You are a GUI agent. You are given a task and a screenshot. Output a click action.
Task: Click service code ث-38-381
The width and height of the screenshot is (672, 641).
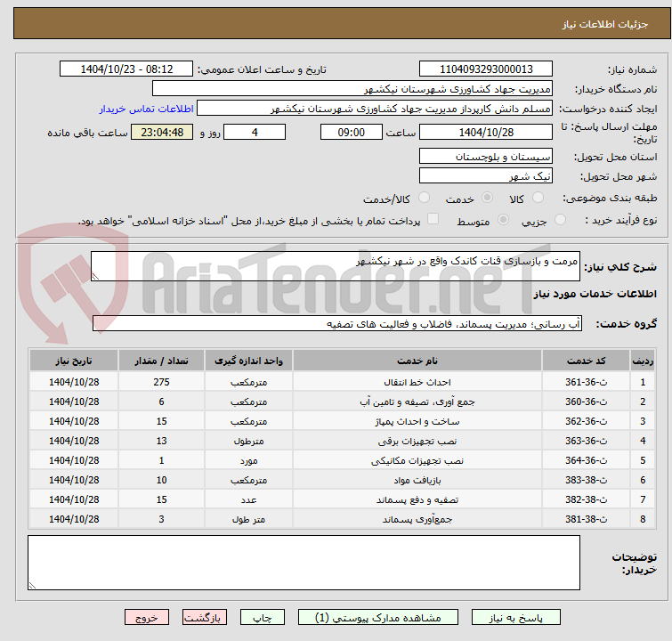click(x=586, y=519)
